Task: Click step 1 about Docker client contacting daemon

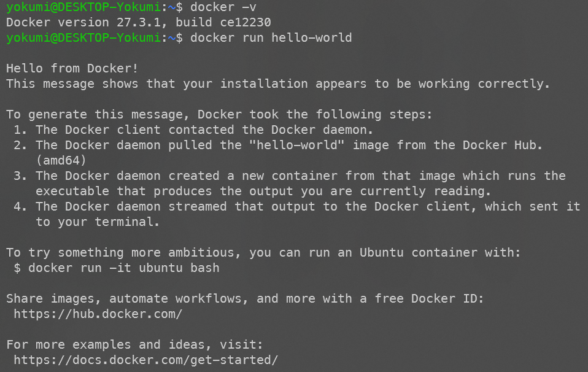Action: pyautogui.click(x=193, y=130)
